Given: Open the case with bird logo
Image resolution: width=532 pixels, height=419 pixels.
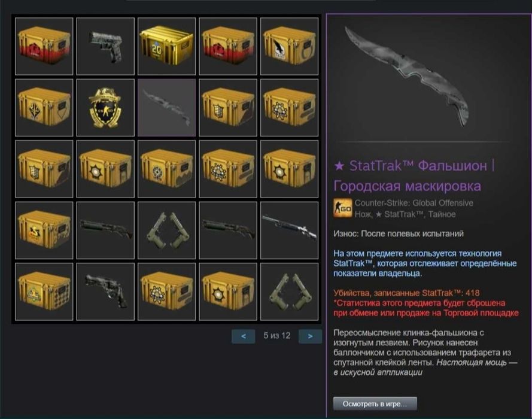Looking at the screenshot, I should click(289, 46).
